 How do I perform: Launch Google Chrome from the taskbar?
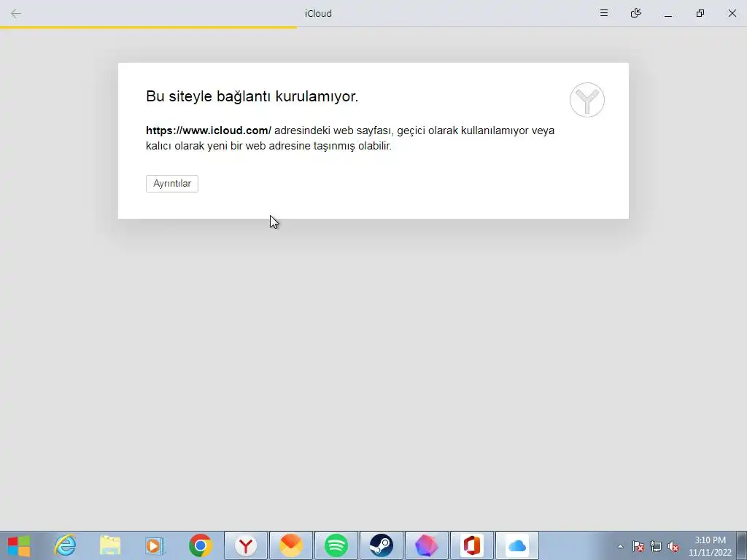[x=201, y=545]
